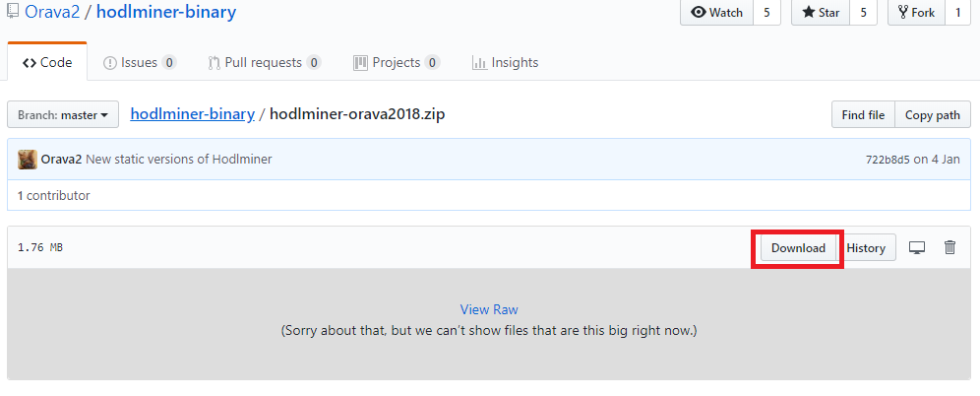The height and width of the screenshot is (396, 980).
Task: Star the hodlminer-binary repository
Action: click(x=821, y=13)
